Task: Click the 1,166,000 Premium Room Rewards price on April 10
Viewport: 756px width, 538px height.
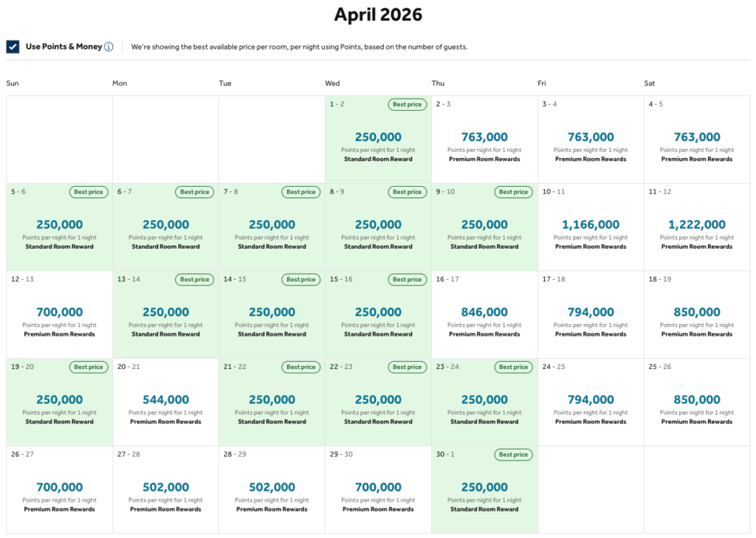Action: click(x=591, y=224)
